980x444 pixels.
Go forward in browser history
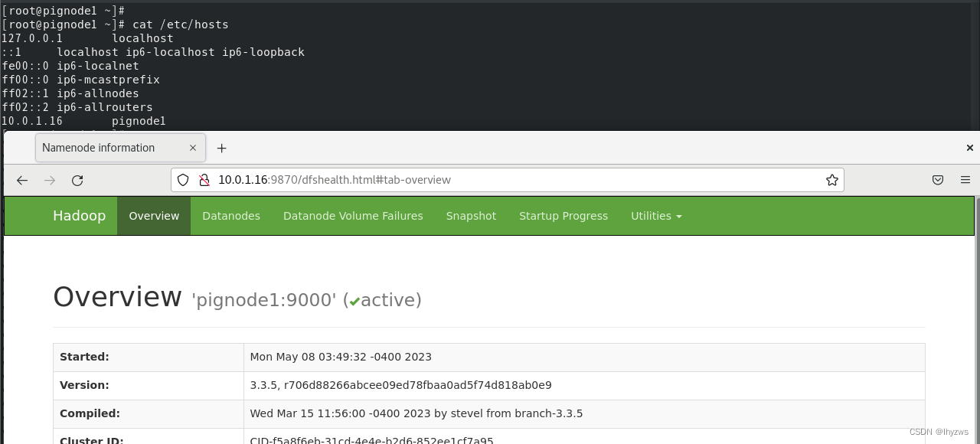50,181
